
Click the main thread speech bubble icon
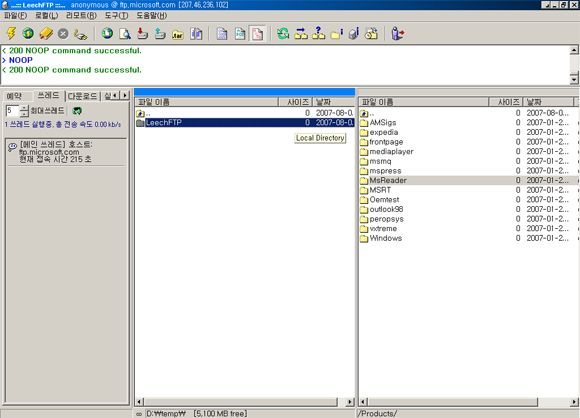12,147
